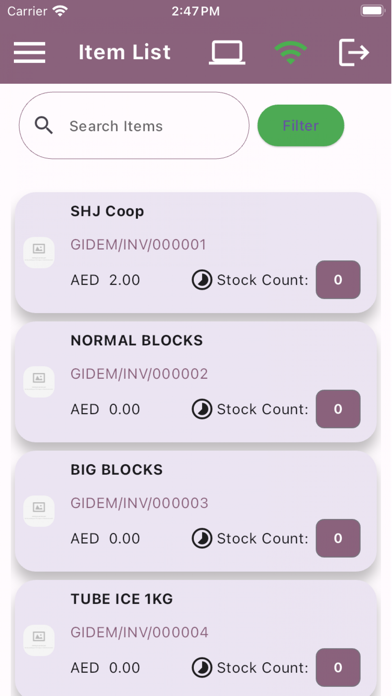Open the NORMAL BLOCKS image placeholder
This screenshot has width=392, height=696.
point(39,382)
